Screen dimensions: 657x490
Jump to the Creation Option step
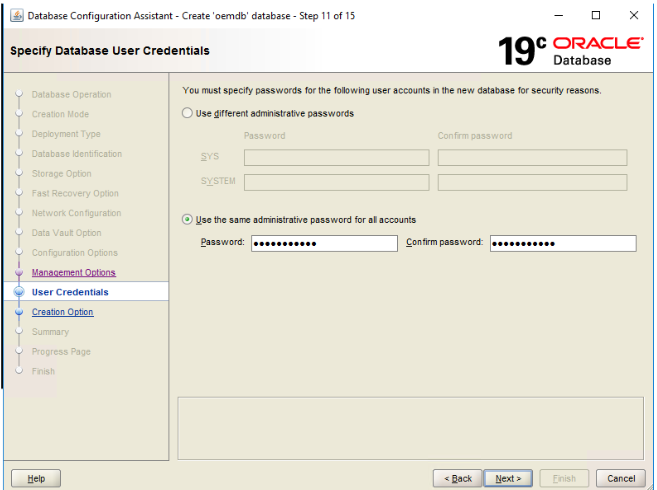(x=62, y=312)
